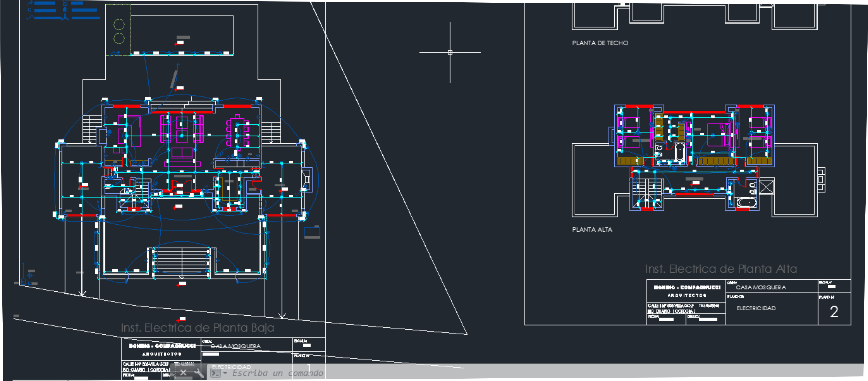Close the command line with the X icon

coord(183,372)
